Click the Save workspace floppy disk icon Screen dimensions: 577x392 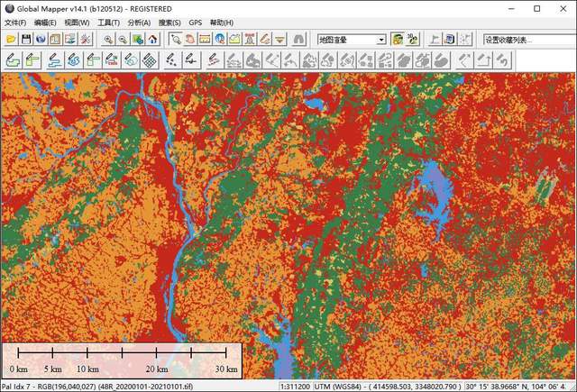pos(27,40)
